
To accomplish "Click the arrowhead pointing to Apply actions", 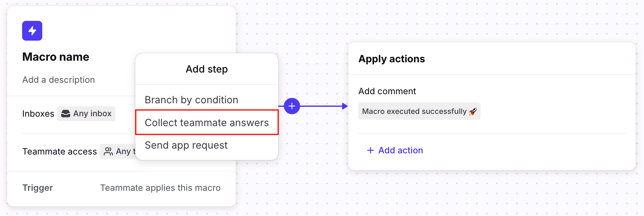I will click(345, 106).
